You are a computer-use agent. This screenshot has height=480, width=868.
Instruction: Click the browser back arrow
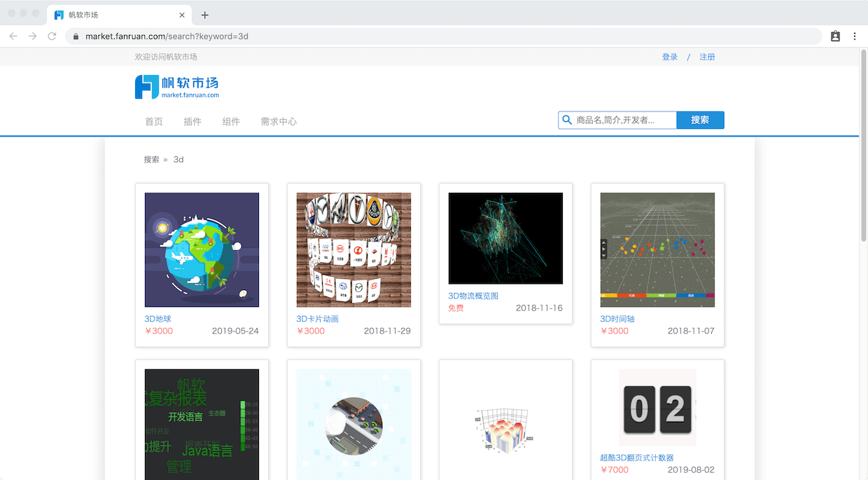pyautogui.click(x=13, y=36)
